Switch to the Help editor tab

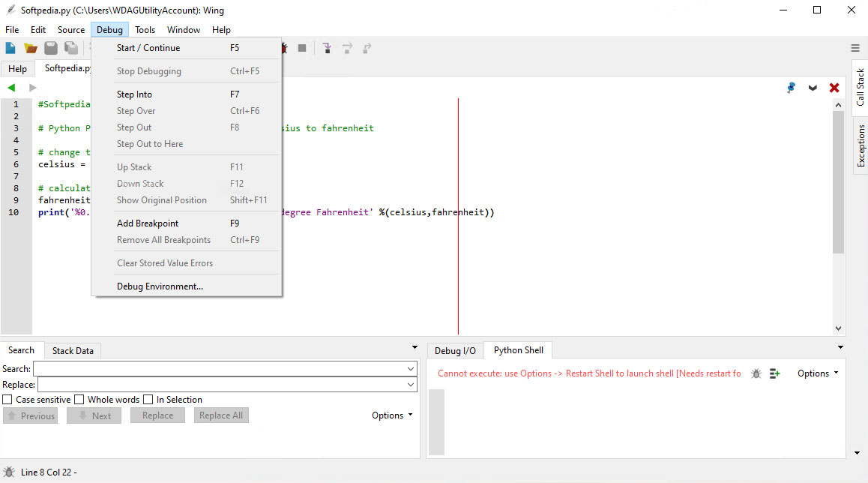point(18,69)
